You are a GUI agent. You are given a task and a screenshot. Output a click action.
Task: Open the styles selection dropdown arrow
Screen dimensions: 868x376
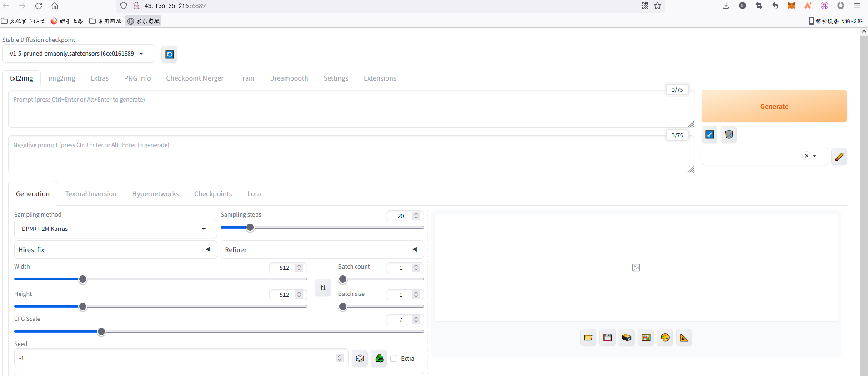point(815,156)
